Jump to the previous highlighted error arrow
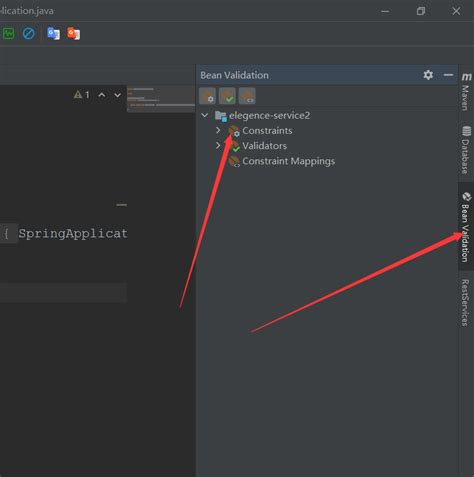Image resolution: width=474 pixels, height=477 pixels. (x=102, y=95)
